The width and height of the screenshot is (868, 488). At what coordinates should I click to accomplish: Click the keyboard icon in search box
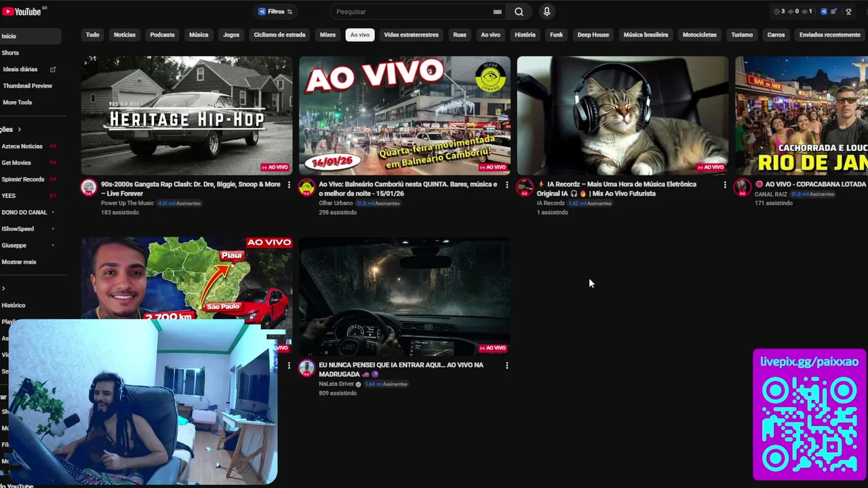coord(497,12)
